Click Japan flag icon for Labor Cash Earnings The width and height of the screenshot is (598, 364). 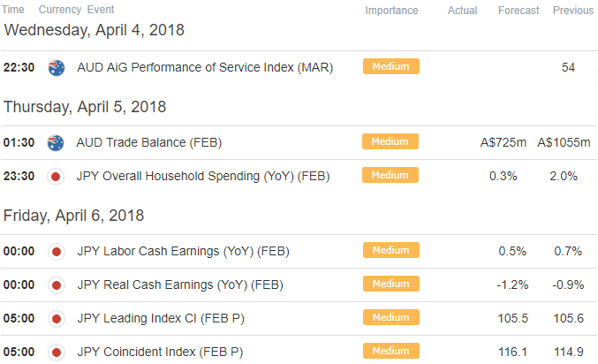tap(57, 252)
